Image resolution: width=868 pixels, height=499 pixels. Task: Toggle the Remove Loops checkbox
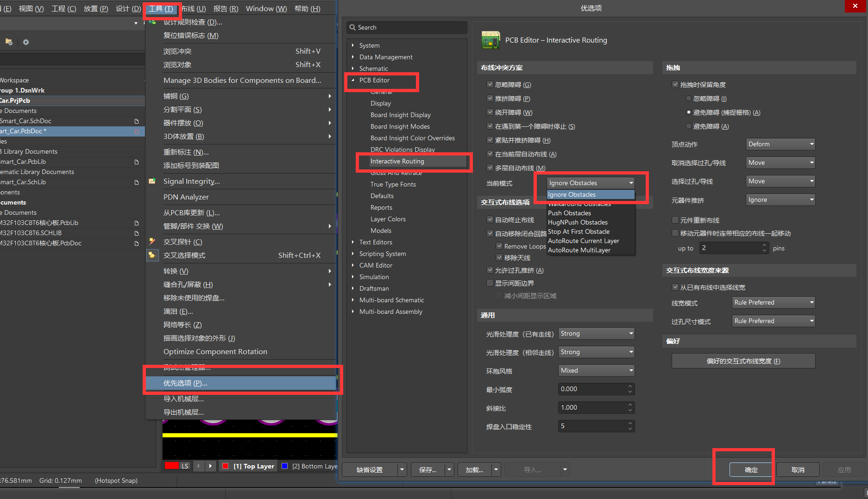(x=499, y=246)
